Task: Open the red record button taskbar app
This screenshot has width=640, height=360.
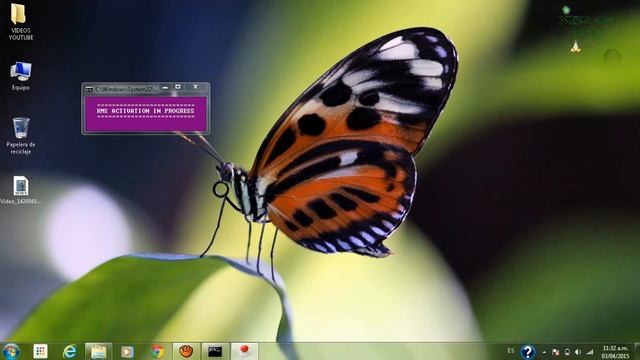Action: pyautogui.click(x=244, y=351)
